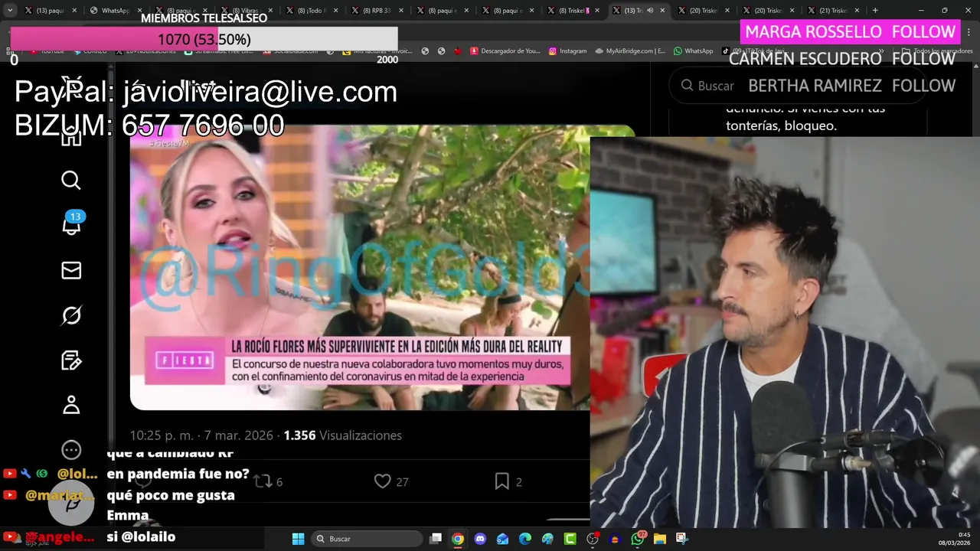
Task: Switch to Chrome on the taskbar
Action: click(x=458, y=539)
